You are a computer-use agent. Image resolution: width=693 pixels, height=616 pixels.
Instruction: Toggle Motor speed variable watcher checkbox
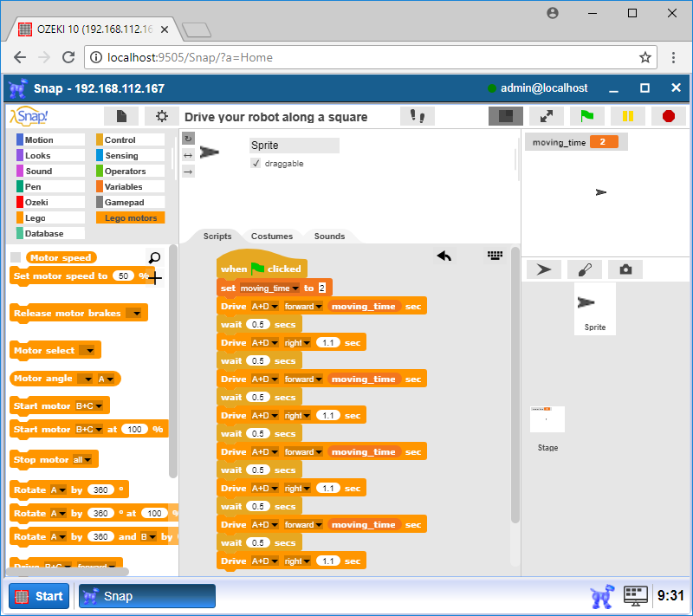(16, 257)
